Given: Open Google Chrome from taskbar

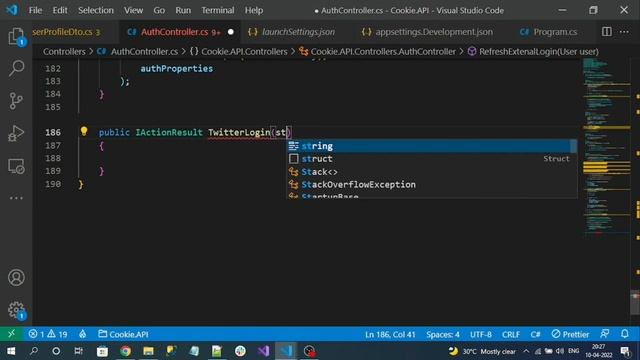Looking at the screenshot, I should point(125,351).
